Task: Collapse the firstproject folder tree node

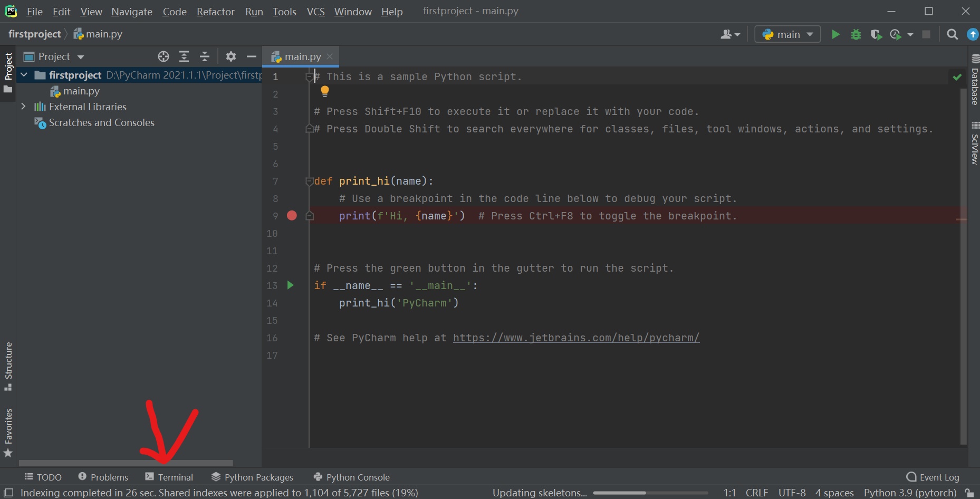Action: pos(24,75)
